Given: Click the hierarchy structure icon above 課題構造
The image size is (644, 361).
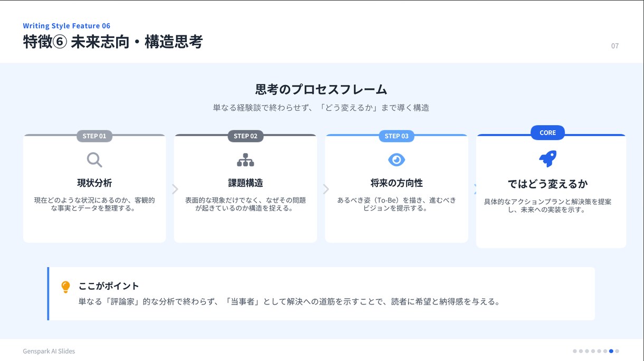Looking at the screenshot, I should point(245,160).
